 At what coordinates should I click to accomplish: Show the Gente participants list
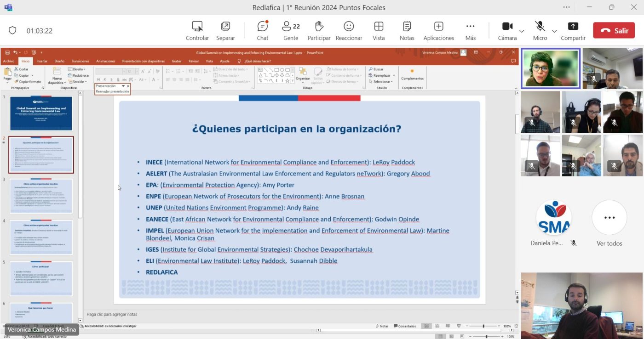point(291,30)
